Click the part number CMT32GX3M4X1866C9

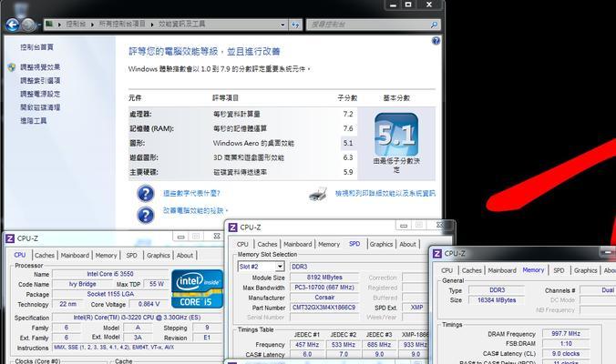324,308
